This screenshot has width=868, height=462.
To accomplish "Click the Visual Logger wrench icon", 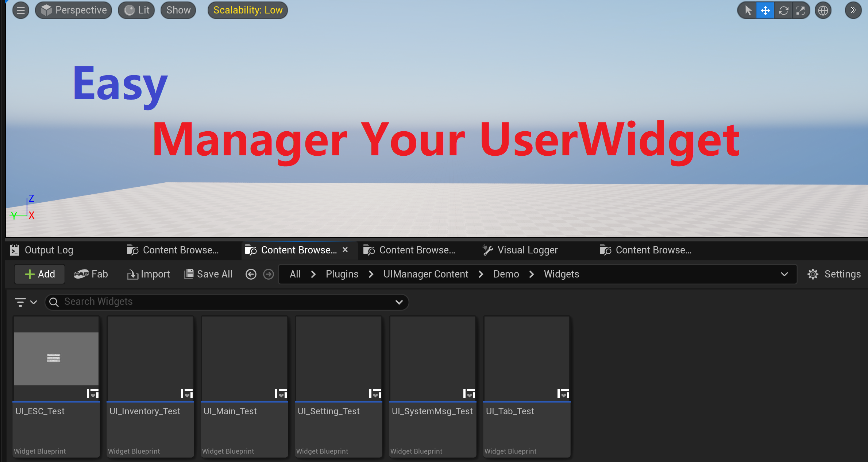I will coord(488,250).
